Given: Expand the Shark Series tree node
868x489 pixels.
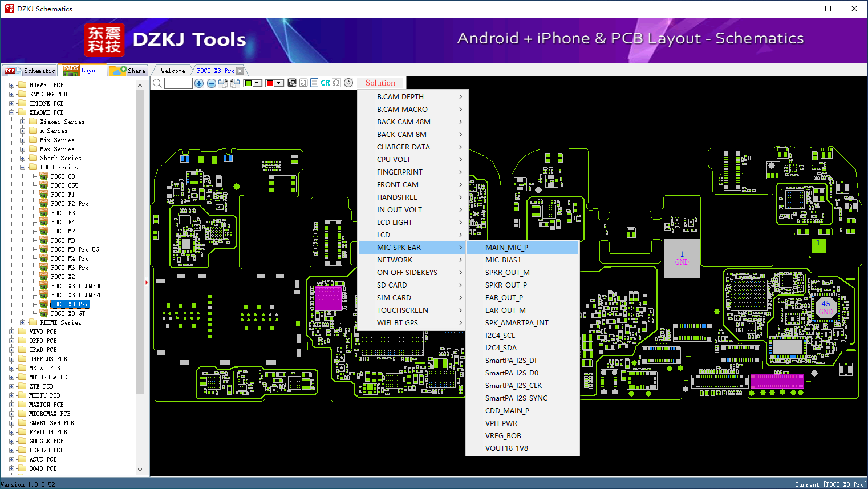Looking at the screenshot, I should point(23,158).
